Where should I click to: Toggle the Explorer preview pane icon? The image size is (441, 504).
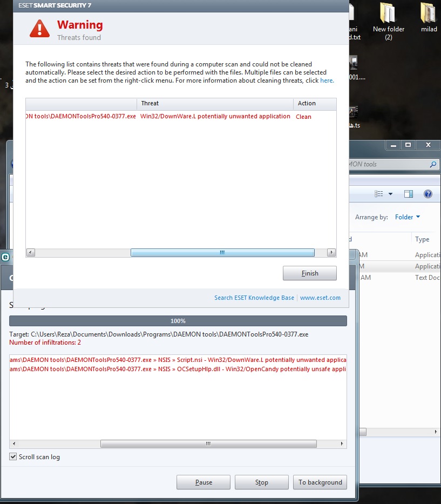pyautogui.click(x=409, y=194)
